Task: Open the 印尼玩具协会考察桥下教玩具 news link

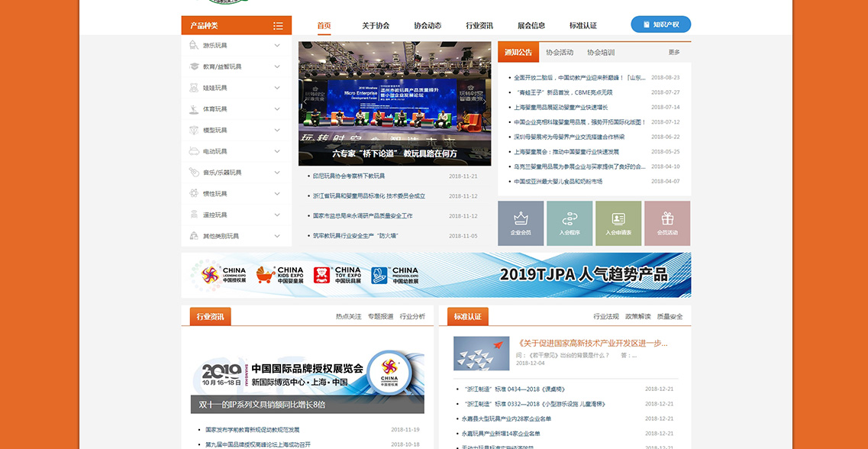Action: click(349, 176)
